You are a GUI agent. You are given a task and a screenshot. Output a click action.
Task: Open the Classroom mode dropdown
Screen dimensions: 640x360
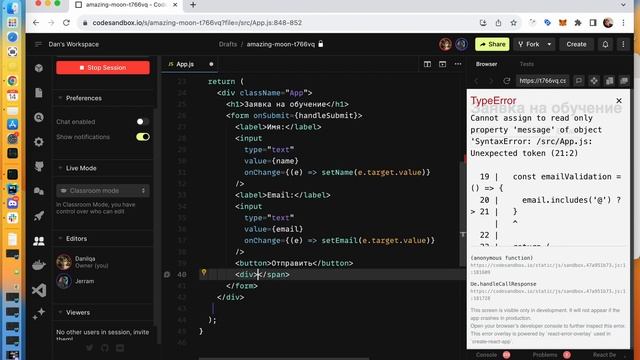103,191
